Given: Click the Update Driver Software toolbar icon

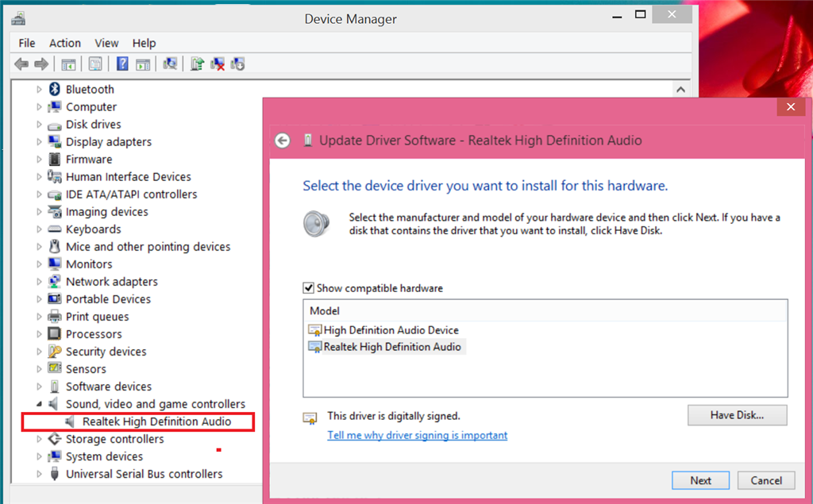Looking at the screenshot, I should pyautogui.click(x=197, y=63).
